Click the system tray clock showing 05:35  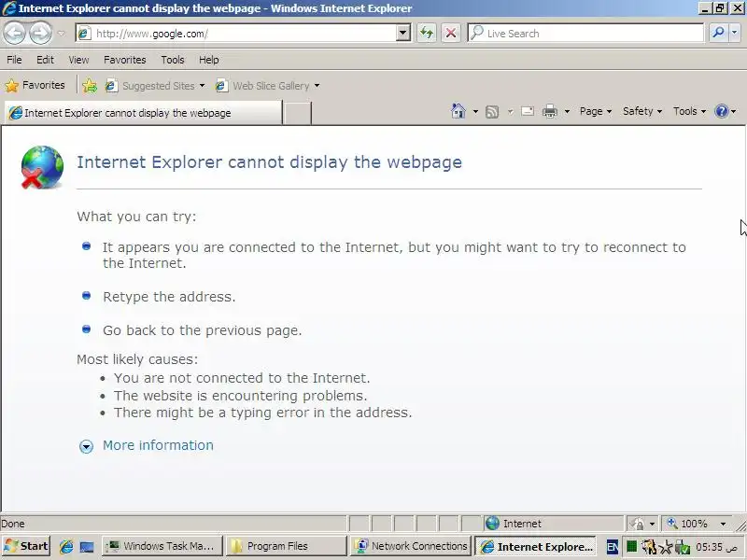click(x=716, y=547)
